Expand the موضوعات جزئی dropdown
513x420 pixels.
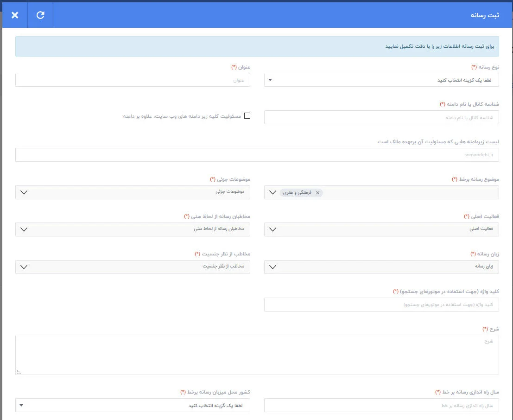coord(133,192)
